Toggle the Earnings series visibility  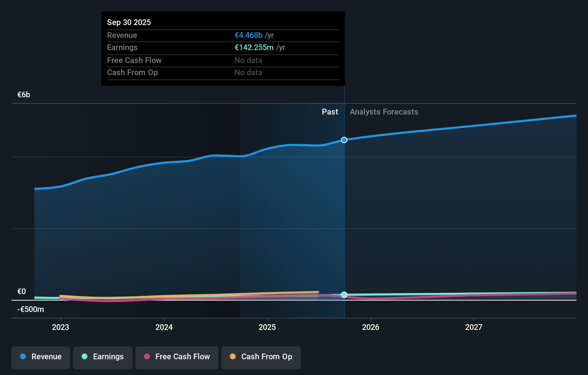click(x=103, y=357)
